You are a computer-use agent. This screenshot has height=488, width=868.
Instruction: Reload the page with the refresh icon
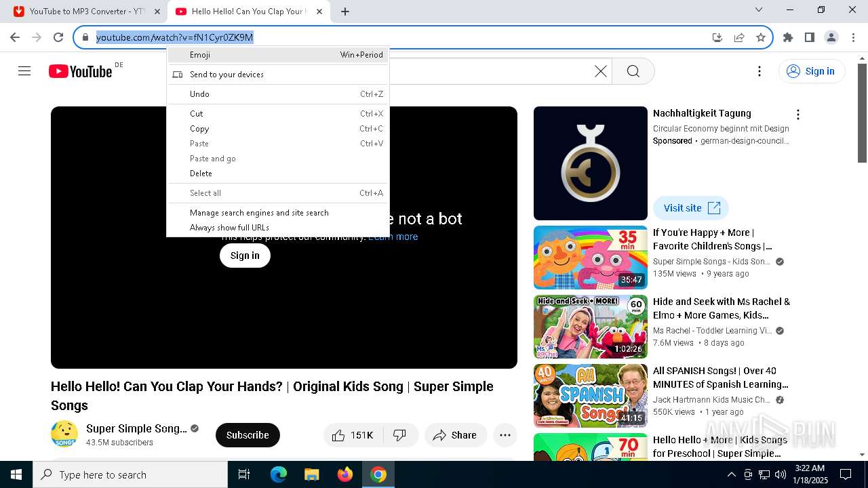pyautogui.click(x=58, y=37)
